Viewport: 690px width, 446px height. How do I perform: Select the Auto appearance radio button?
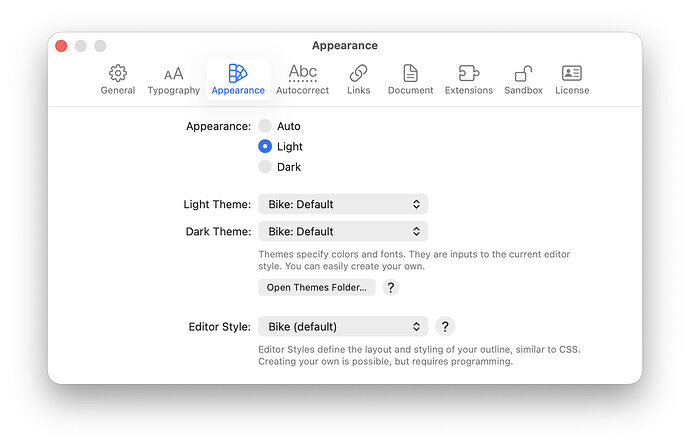point(265,126)
